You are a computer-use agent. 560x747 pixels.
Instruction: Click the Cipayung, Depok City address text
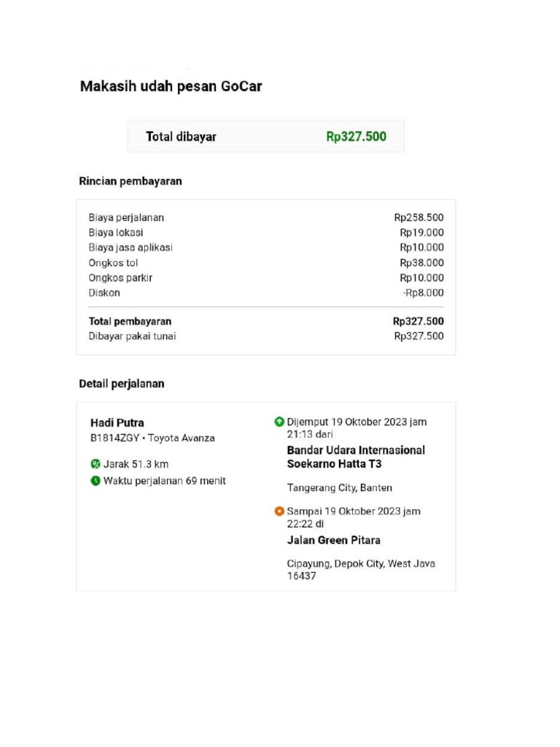[x=361, y=564]
